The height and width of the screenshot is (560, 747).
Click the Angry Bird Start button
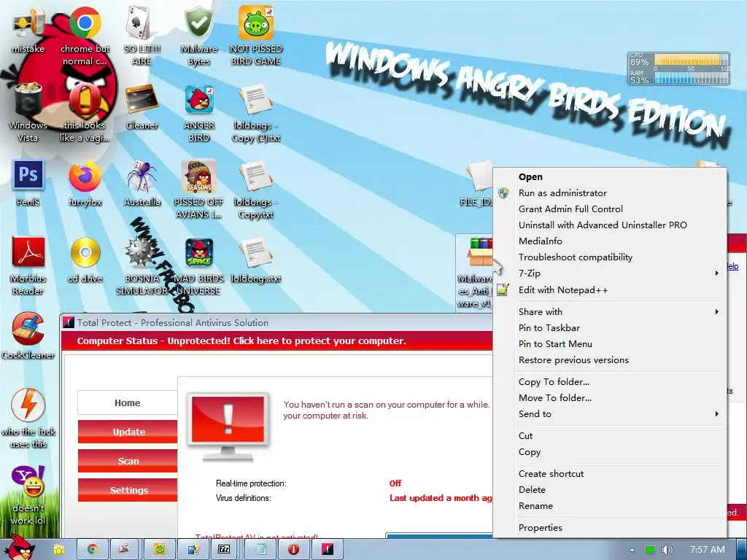18,548
